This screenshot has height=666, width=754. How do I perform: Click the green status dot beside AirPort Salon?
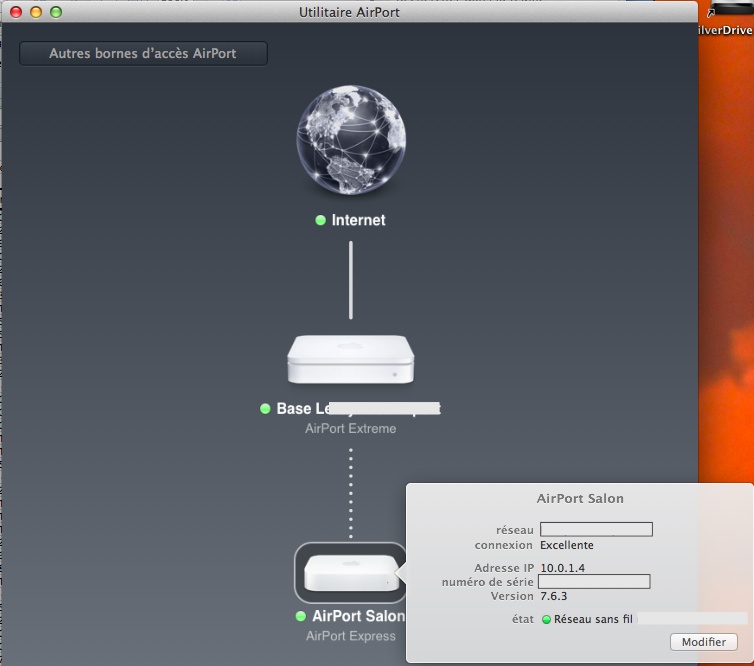301,617
